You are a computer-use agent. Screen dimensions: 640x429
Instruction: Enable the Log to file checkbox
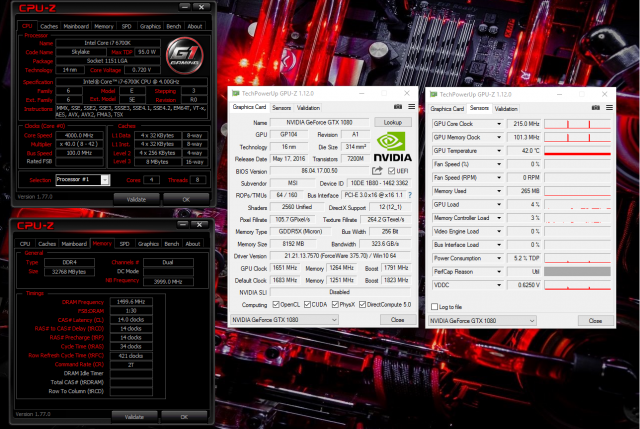(x=434, y=306)
